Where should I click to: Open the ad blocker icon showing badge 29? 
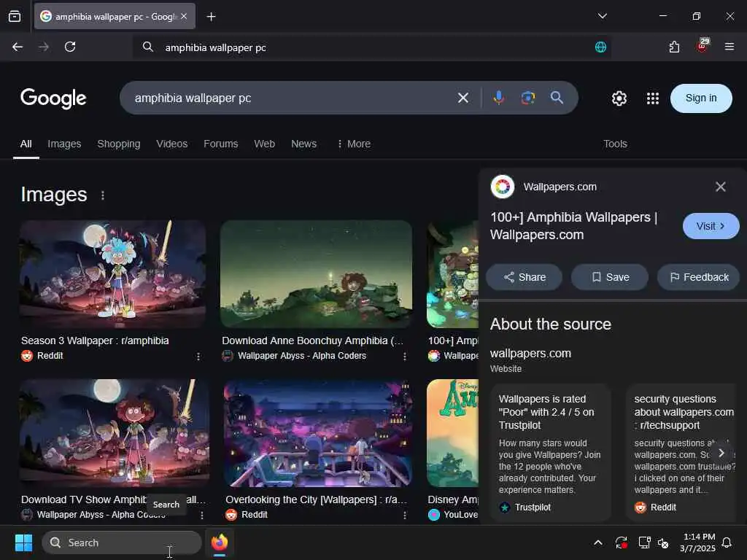coord(703,46)
